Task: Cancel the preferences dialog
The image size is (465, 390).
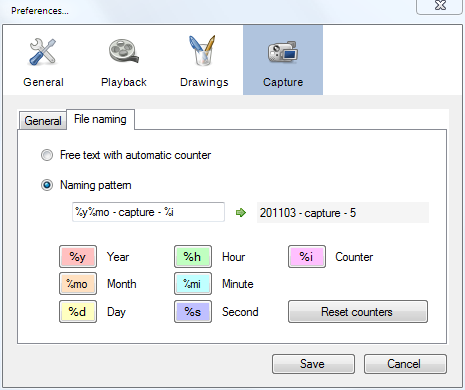Action: click(x=405, y=364)
